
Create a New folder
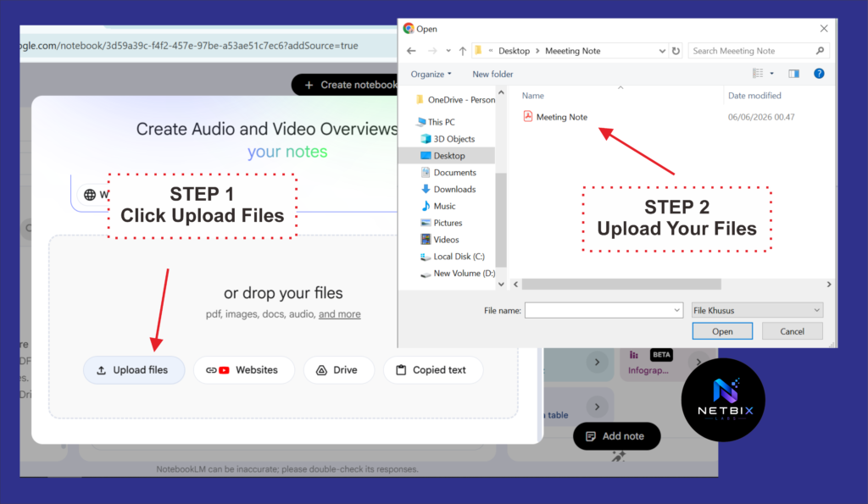coord(492,75)
